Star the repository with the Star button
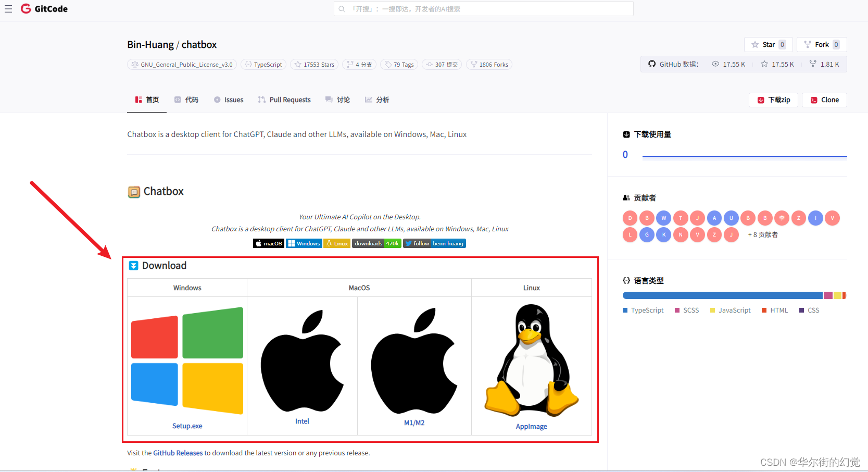This screenshot has width=868, height=472. click(x=768, y=45)
